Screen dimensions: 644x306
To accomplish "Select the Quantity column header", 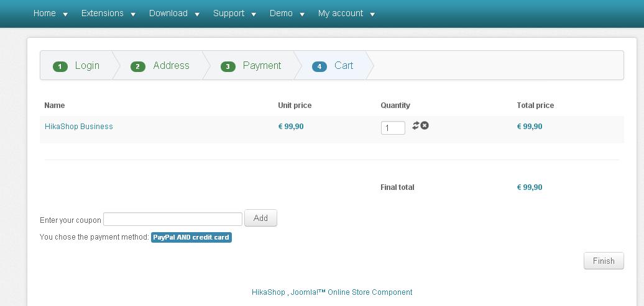I will point(395,106).
